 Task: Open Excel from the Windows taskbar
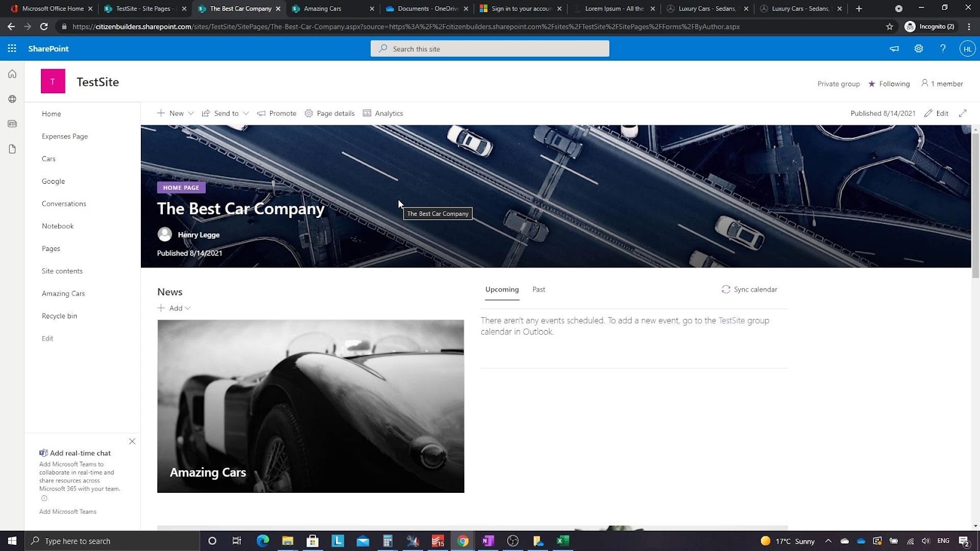click(x=563, y=541)
